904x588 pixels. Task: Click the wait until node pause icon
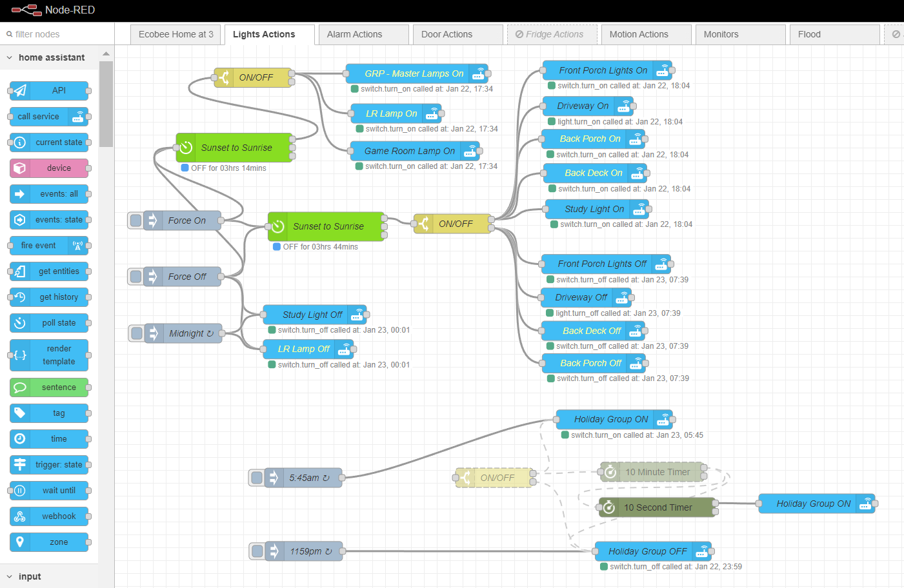(x=20, y=491)
